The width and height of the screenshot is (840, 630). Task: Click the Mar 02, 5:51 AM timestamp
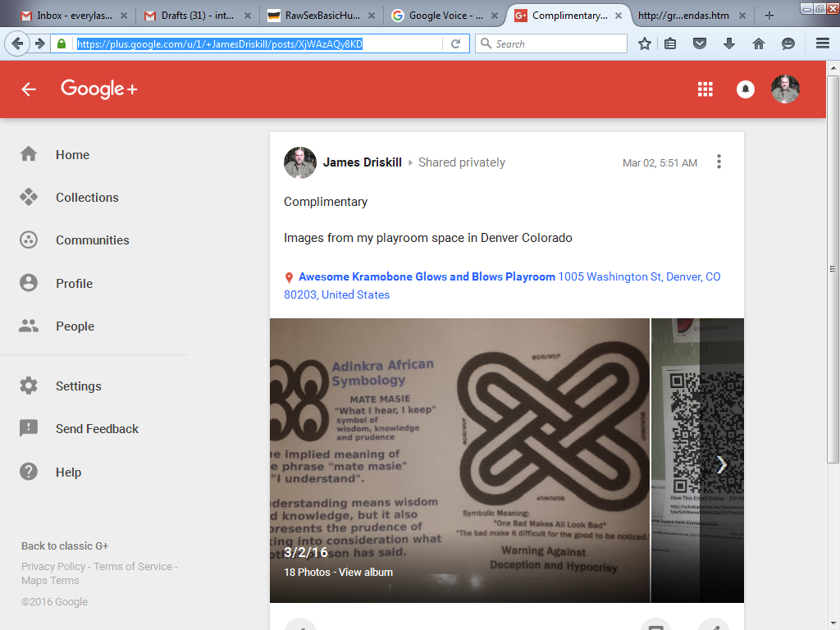click(x=660, y=163)
